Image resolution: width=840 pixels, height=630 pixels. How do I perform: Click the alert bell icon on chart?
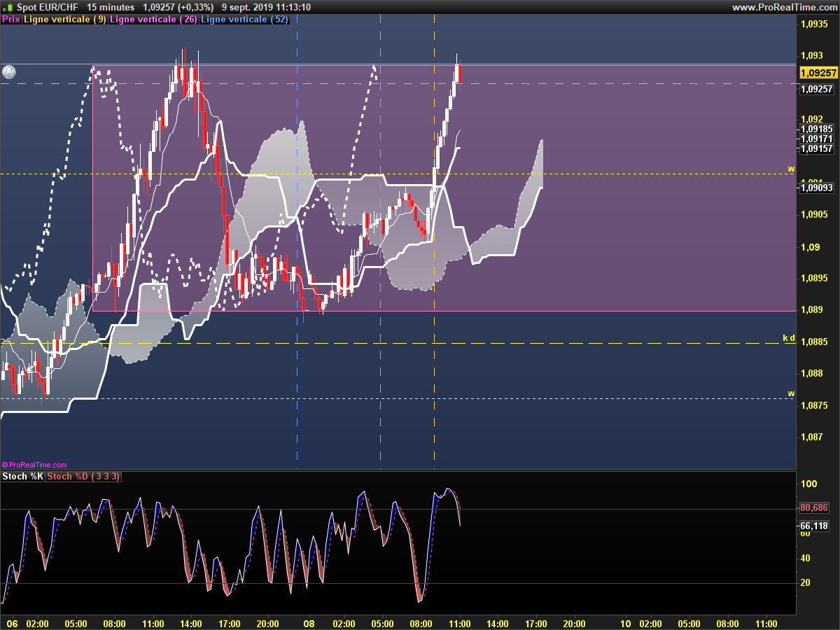pyautogui.click(x=9, y=71)
